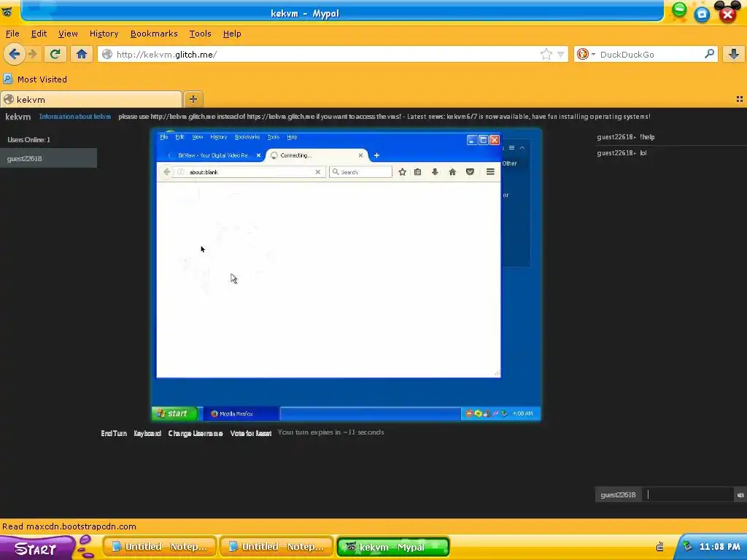Click home icon in VM Firefox toolbar
This screenshot has height=560, width=747.
click(x=452, y=172)
